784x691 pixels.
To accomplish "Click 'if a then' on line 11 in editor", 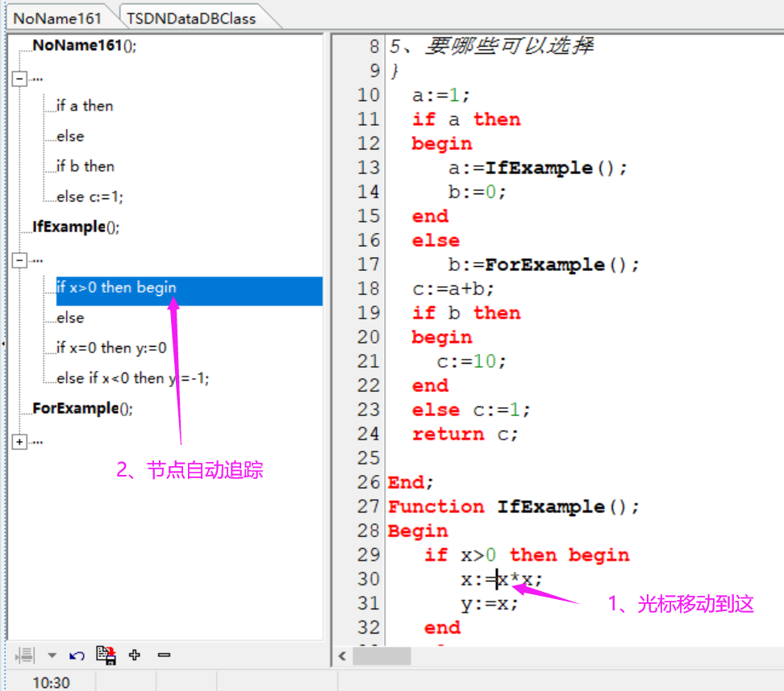I will 466,119.
